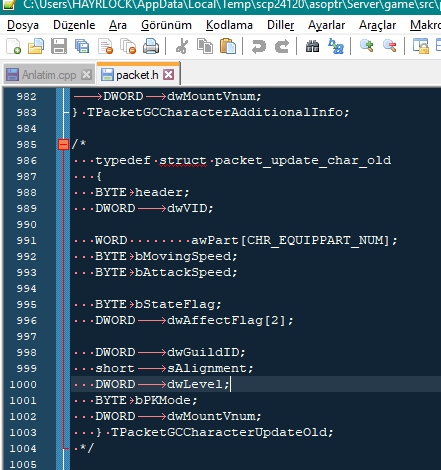The height and width of the screenshot is (470, 441).
Task: Click on awPart[CHR_EQUIPPART_NUM]; text
Action: coord(294,240)
